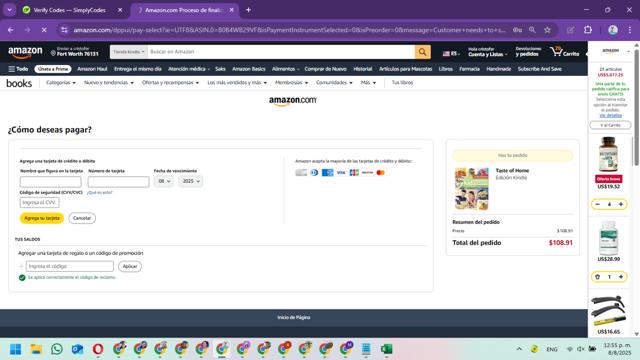This screenshot has width=640, height=360.
Task: Open Opera browser from taskbar
Action: pyautogui.click(x=98, y=349)
